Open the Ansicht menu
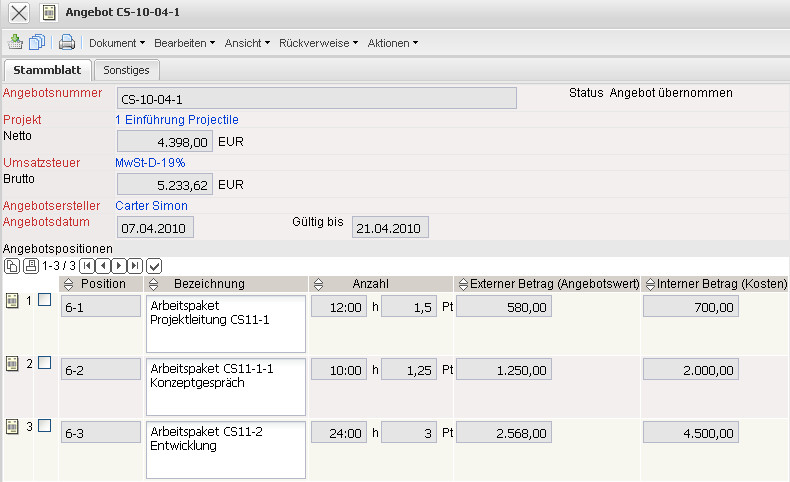 (247, 43)
